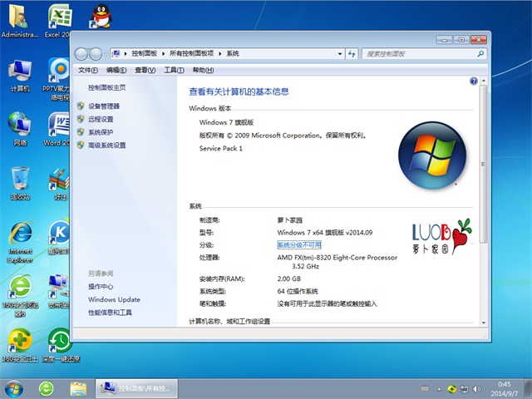The height and width of the screenshot is (399, 532).
Task: Open the 文件(F) menu
Action: point(88,70)
